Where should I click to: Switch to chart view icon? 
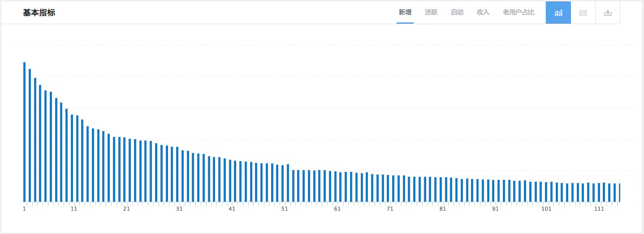pyautogui.click(x=558, y=13)
